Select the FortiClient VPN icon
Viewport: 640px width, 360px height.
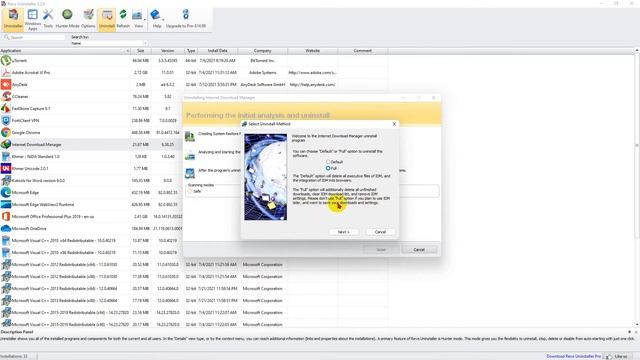(x=6, y=120)
